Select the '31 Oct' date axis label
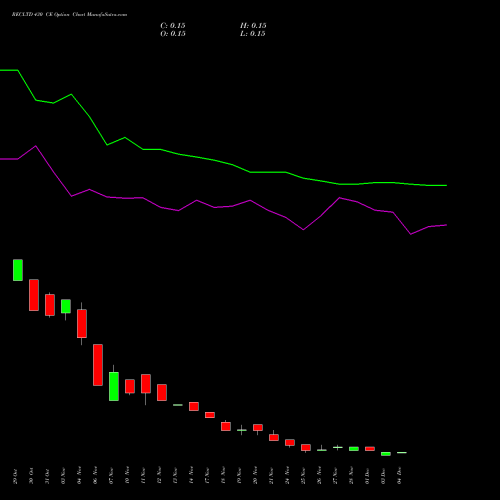Screen dimensions: 500x500 pos(47,476)
